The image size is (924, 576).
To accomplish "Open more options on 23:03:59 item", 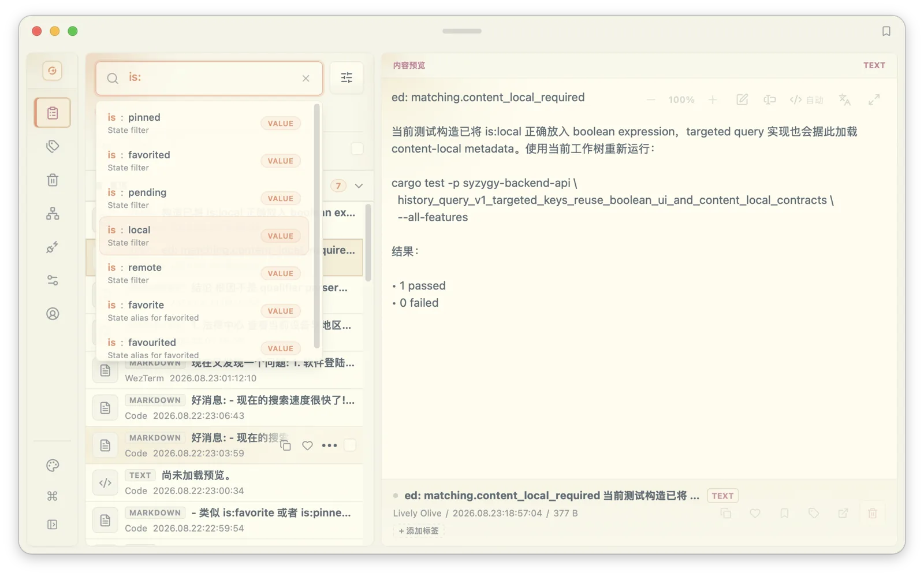I will pos(329,445).
